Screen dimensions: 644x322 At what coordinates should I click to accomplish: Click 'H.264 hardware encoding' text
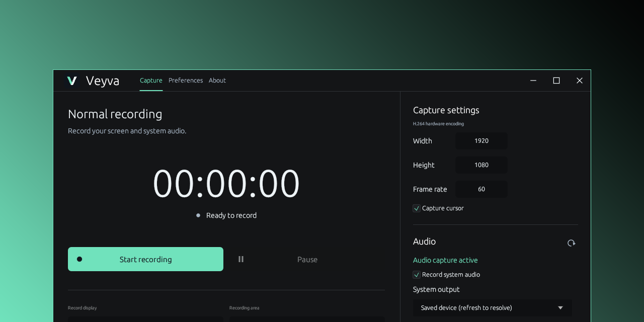(438, 124)
